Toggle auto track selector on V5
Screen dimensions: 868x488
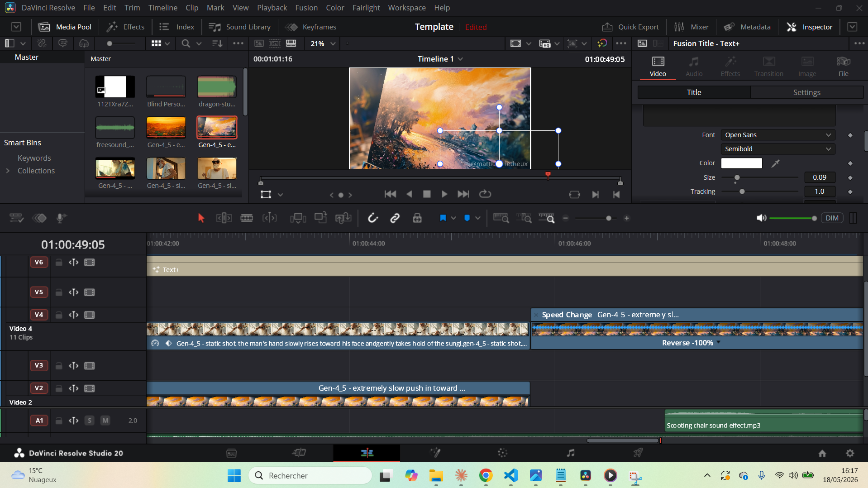point(74,292)
